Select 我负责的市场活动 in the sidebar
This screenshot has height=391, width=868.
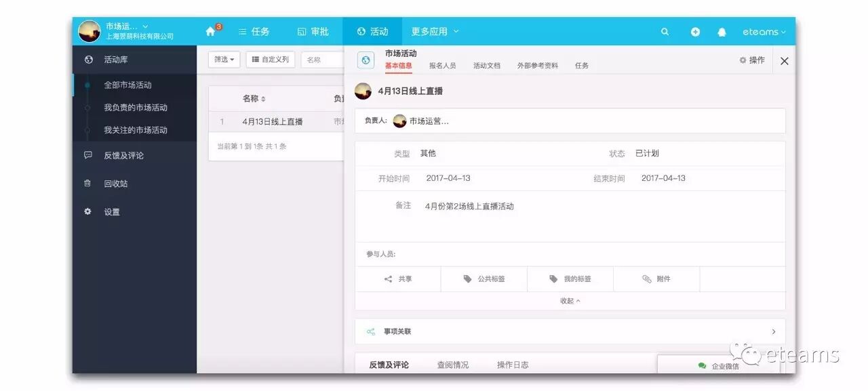coord(135,107)
